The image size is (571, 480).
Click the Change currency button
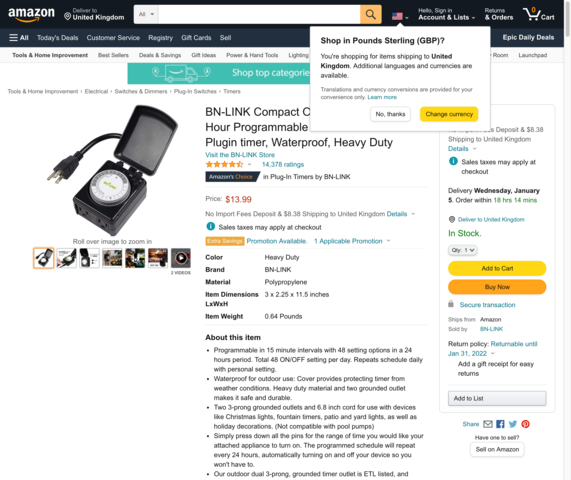449,114
